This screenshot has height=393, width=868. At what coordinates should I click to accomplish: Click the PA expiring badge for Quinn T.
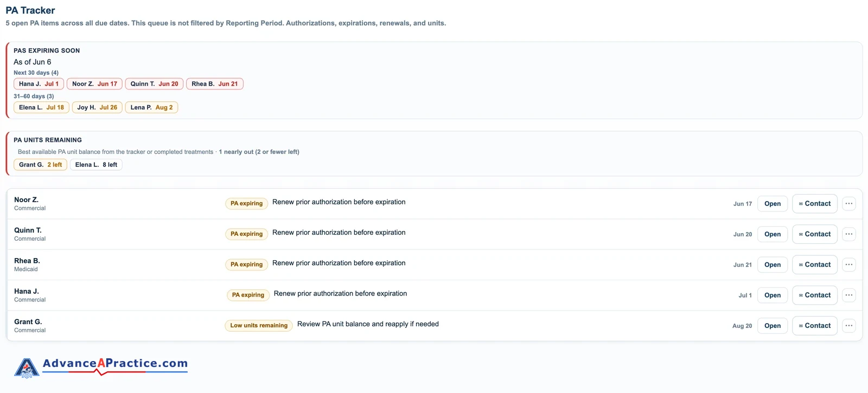click(x=246, y=234)
